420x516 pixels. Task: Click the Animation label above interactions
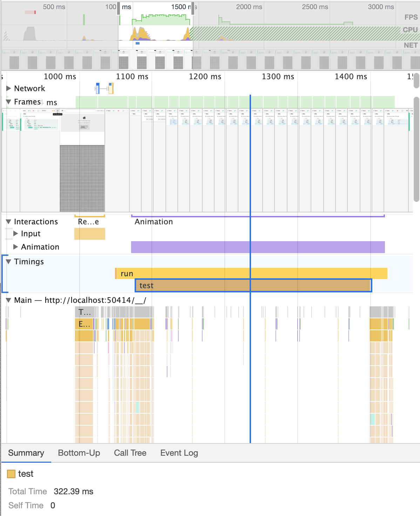point(154,222)
